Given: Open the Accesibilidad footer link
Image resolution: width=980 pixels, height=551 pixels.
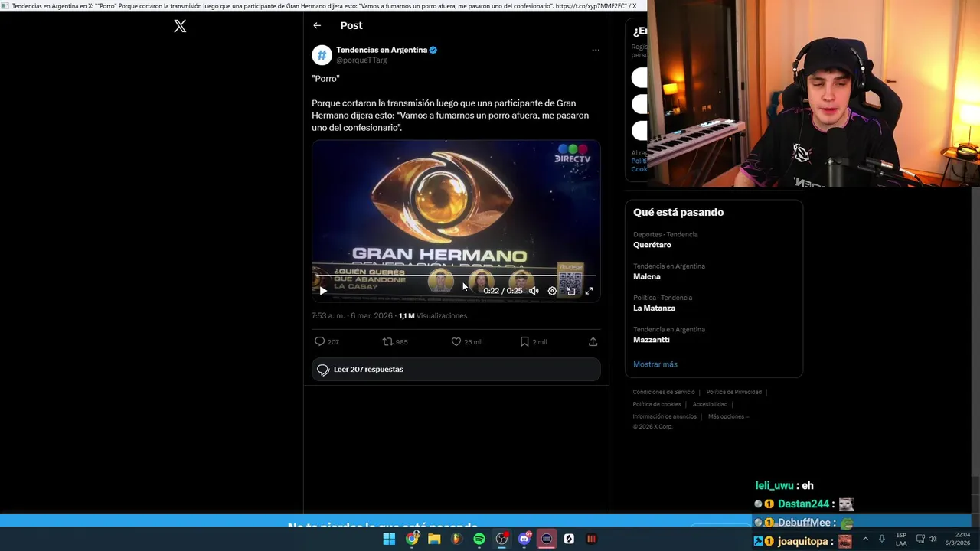Looking at the screenshot, I should (710, 404).
